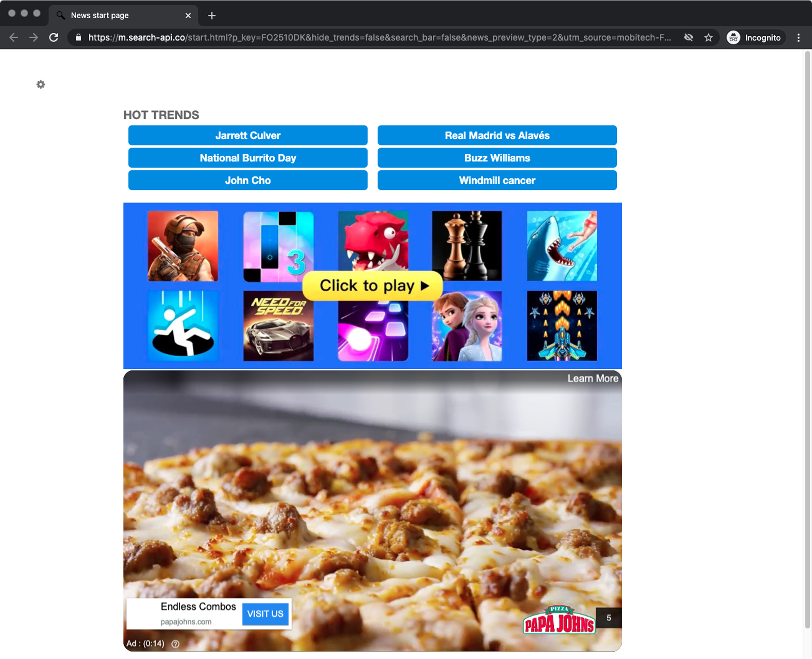Screen dimensions: 812x659
Task: Open a new tab with plus icon
Action: [x=212, y=15]
